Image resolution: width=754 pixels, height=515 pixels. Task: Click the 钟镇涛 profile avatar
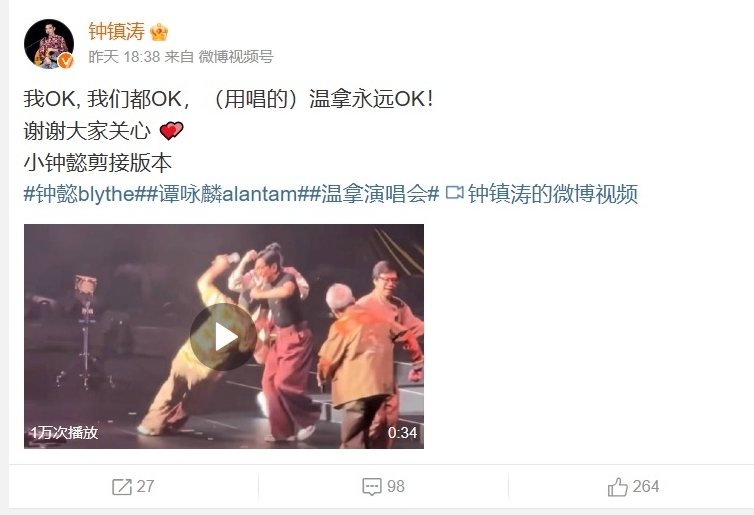pos(49,44)
